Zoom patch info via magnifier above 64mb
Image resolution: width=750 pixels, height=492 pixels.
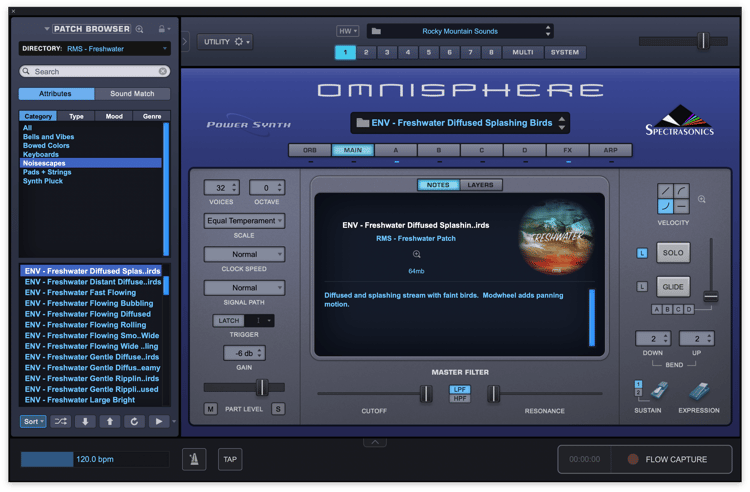[x=417, y=254]
